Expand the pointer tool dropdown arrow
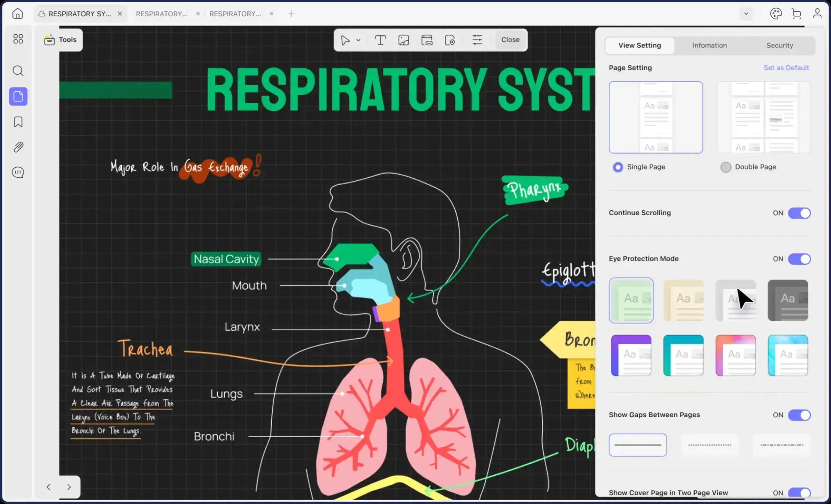The image size is (831, 504). [x=358, y=40]
